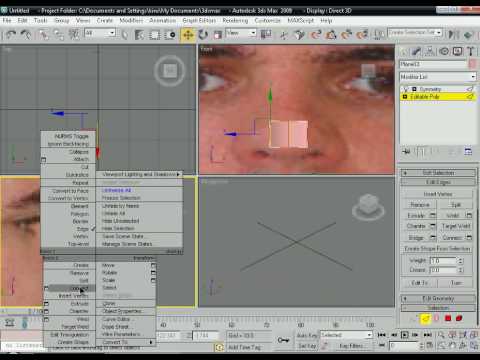Choose Hide Selection in quad menu
480x360 pixels.
pyautogui.click(x=118, y=229)
